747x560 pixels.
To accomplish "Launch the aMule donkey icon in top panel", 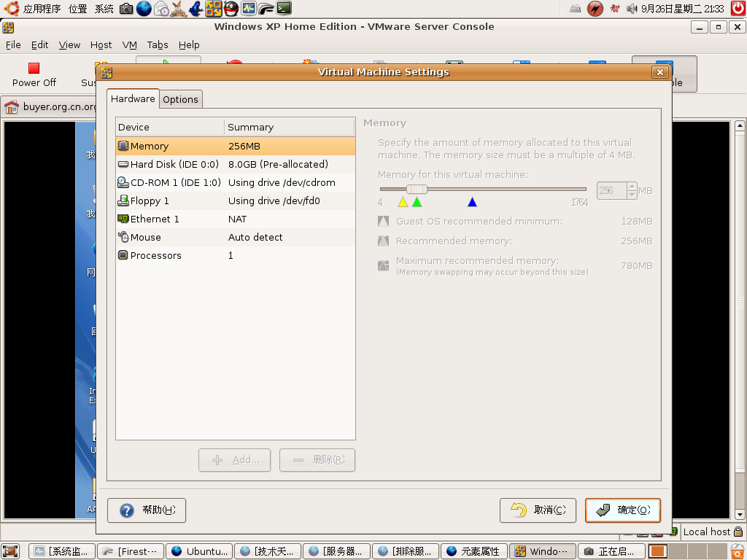I will point(179,8).
